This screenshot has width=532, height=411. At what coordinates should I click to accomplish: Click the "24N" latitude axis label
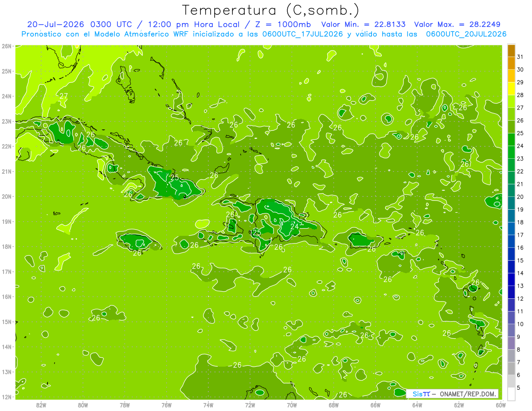click(7, 96)
